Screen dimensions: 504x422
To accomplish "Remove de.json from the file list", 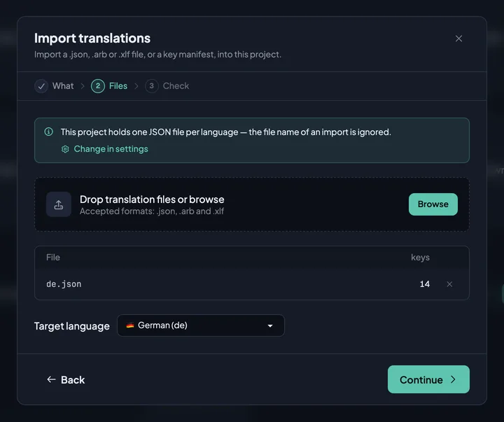I will tap(449, 284).
